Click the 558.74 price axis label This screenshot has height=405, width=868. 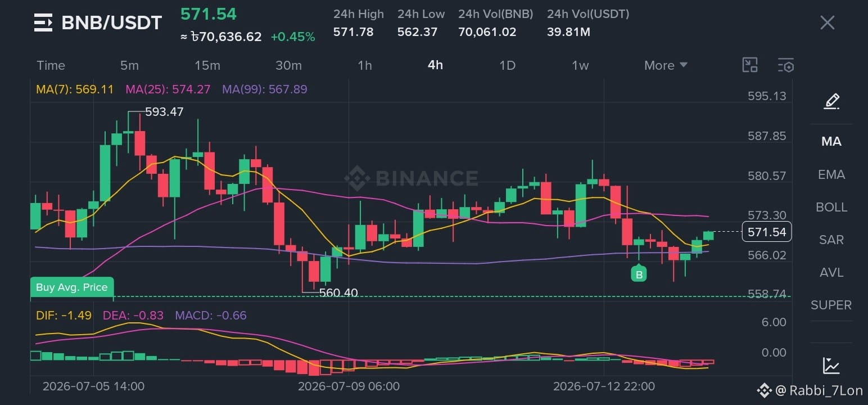767,295
